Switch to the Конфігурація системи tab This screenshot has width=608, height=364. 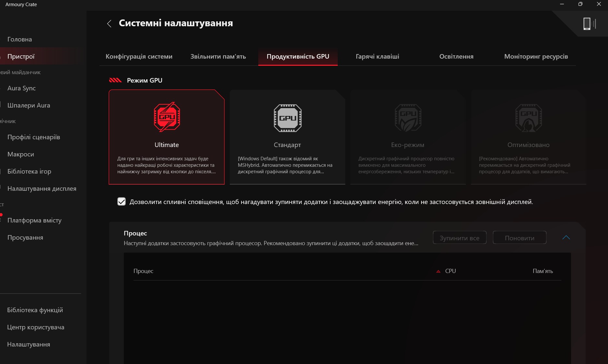coord(139,56)
